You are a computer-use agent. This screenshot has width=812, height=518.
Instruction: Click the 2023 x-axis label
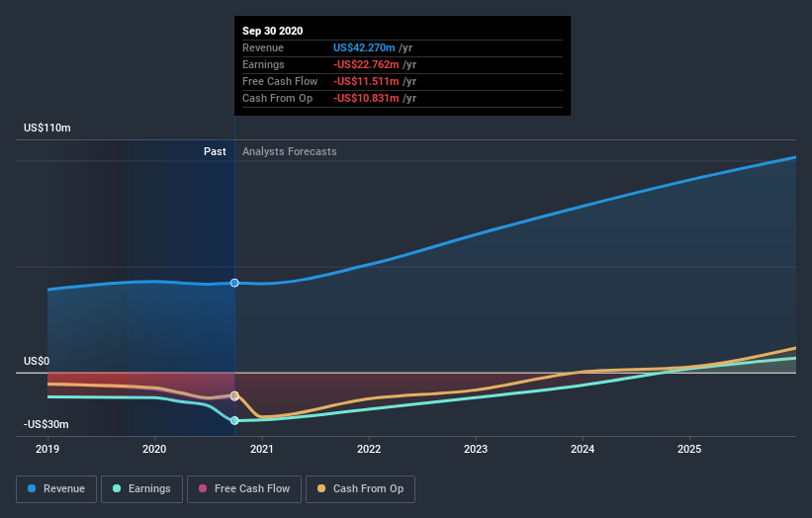476,449
